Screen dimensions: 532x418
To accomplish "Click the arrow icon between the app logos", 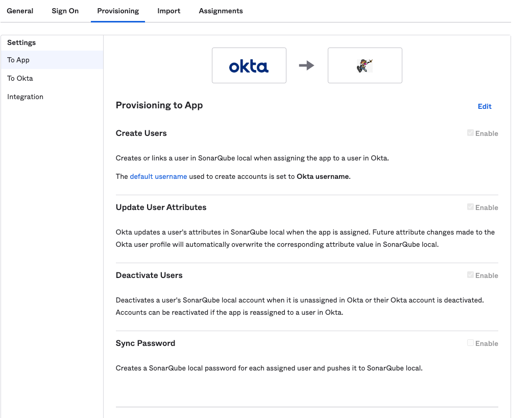I will [307, 65].
